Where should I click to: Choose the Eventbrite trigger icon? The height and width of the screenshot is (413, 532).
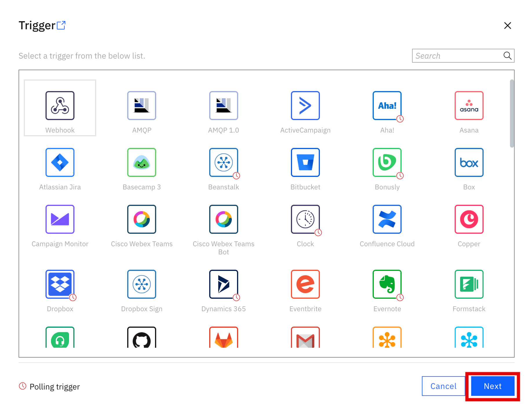coord(305,284)
